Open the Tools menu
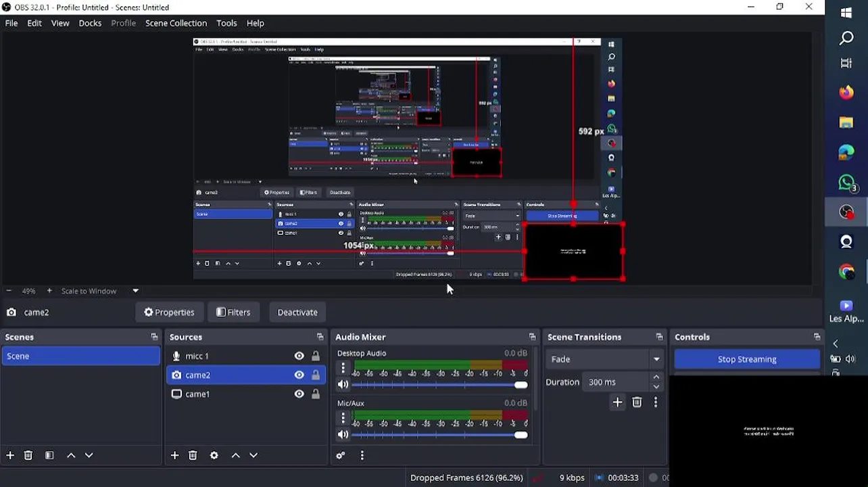Image resolution: width=868 pixels, height=487 pixels. tap(226, 23)
